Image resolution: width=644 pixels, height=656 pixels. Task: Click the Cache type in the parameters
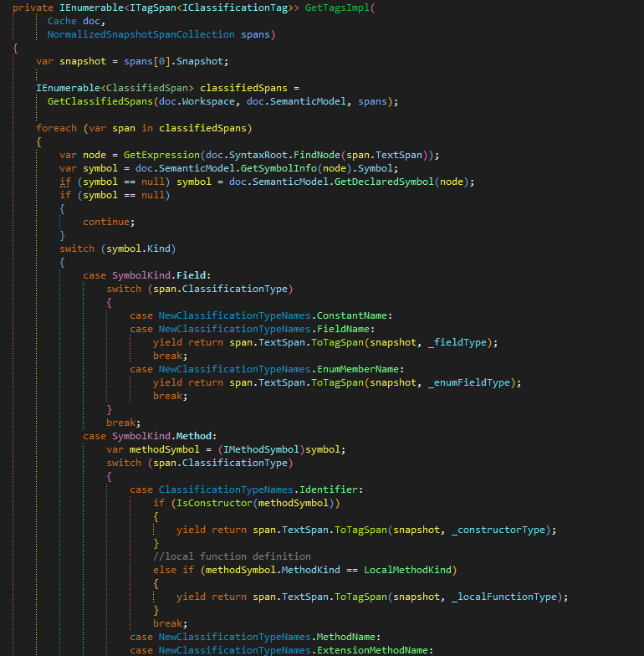coord(62,21)
